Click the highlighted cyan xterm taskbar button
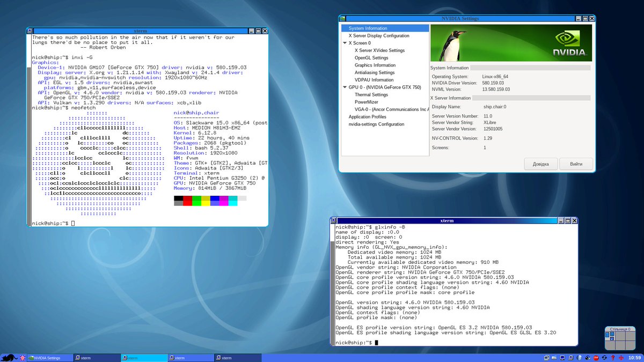The width and height of the screenshot is (644, 362). pyautogui.click(x=144, y=358)
